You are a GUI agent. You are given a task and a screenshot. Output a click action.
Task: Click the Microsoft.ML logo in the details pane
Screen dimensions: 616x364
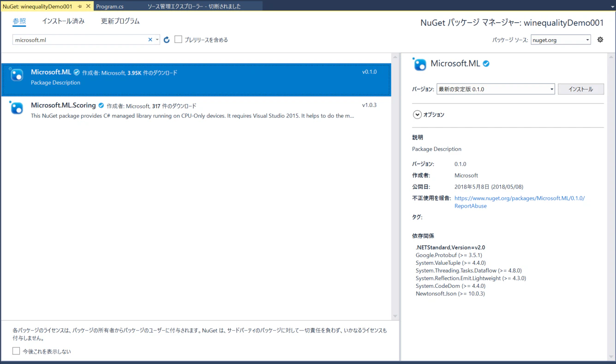(x=419, y=64)
